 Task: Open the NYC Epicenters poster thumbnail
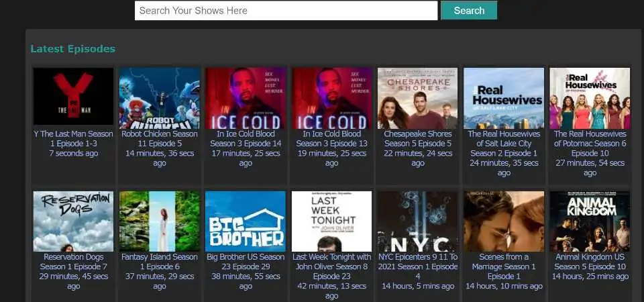tap(418, 221)
